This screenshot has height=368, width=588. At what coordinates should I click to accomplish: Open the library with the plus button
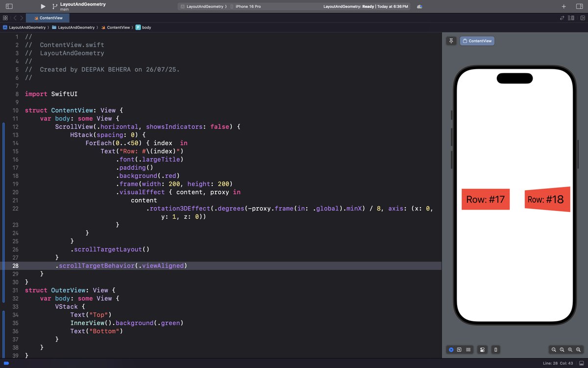564,6
